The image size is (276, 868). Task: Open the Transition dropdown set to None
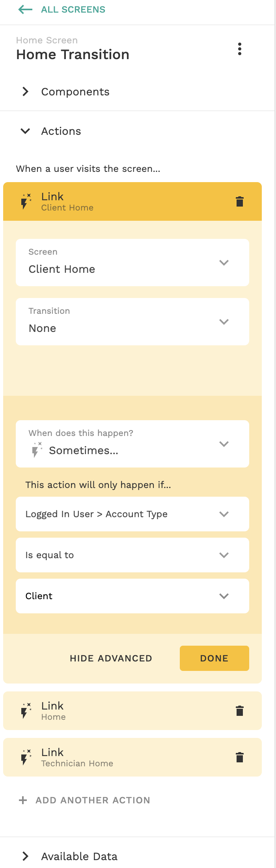coord(132,322)
